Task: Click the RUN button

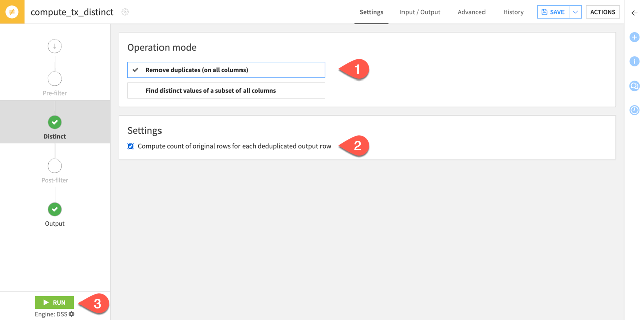Action: (x=54, y=302)
